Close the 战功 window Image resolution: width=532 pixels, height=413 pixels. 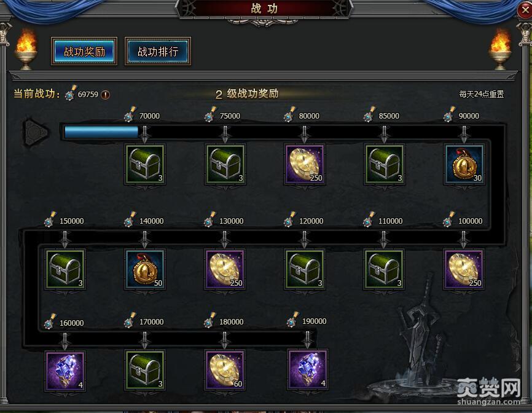point(525,10)
